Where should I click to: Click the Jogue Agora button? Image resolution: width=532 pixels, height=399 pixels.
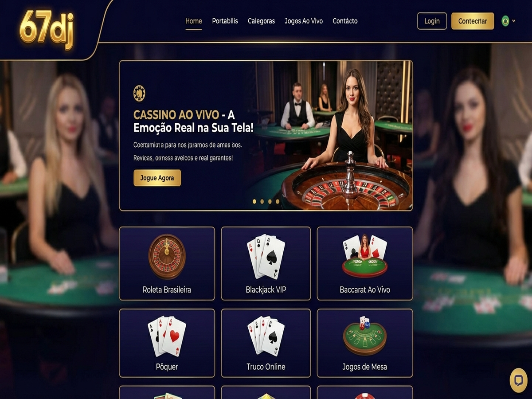157,178
